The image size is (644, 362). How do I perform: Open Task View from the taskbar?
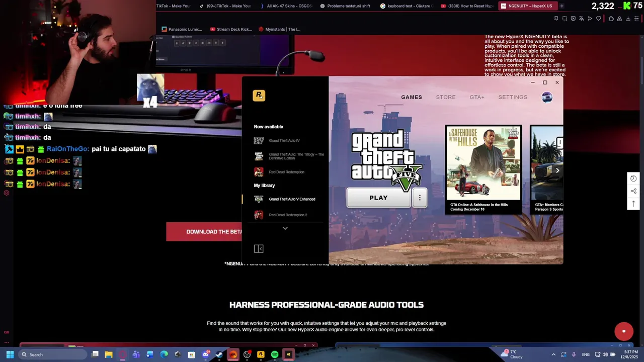click(95, 354)
